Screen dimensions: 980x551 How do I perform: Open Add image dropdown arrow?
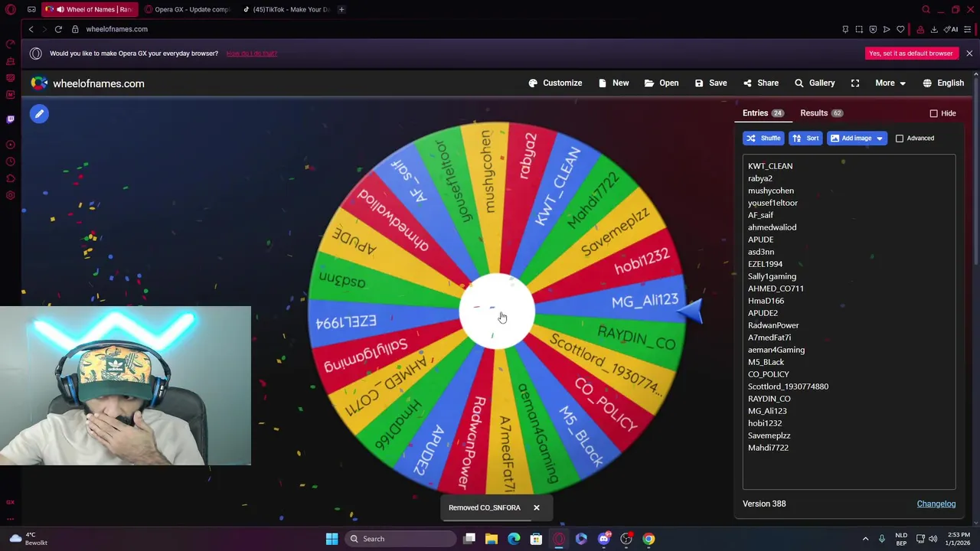[x=879, y=139]
